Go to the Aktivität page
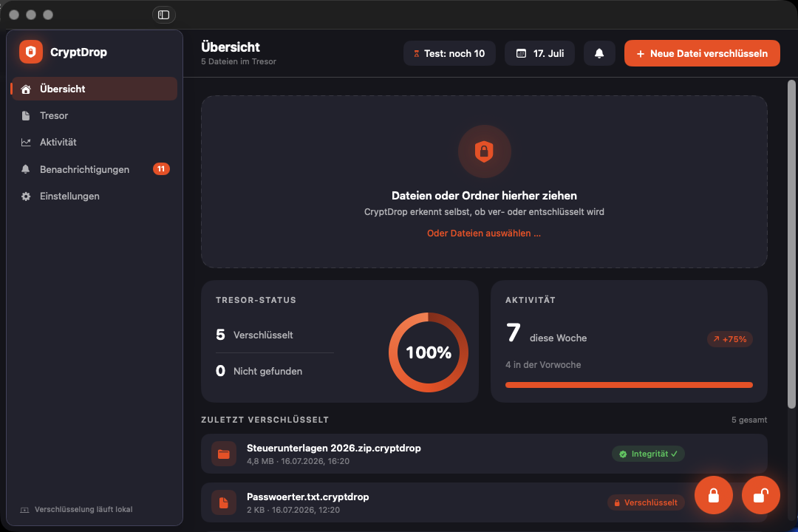 (x=94, y=142)
